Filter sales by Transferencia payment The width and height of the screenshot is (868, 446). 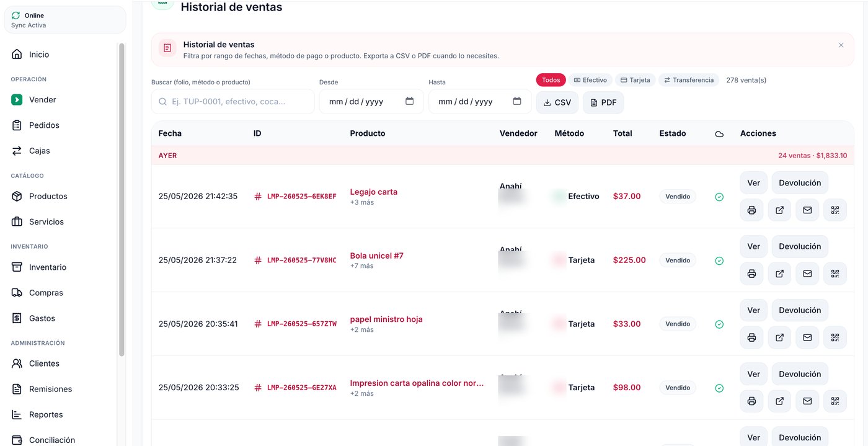(x=689, y=80)
